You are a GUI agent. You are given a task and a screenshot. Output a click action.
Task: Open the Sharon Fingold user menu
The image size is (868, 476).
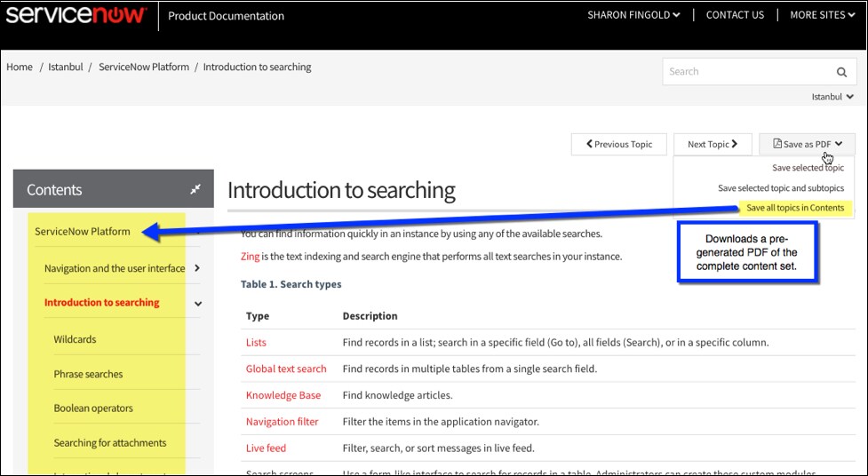coord(633,15)
